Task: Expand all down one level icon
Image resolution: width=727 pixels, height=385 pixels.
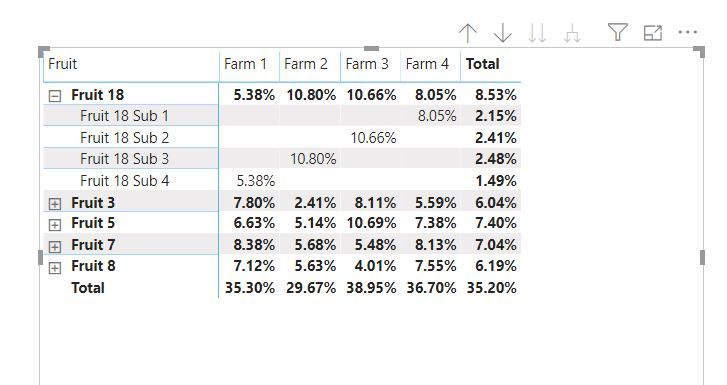Action: coord(572,33)
